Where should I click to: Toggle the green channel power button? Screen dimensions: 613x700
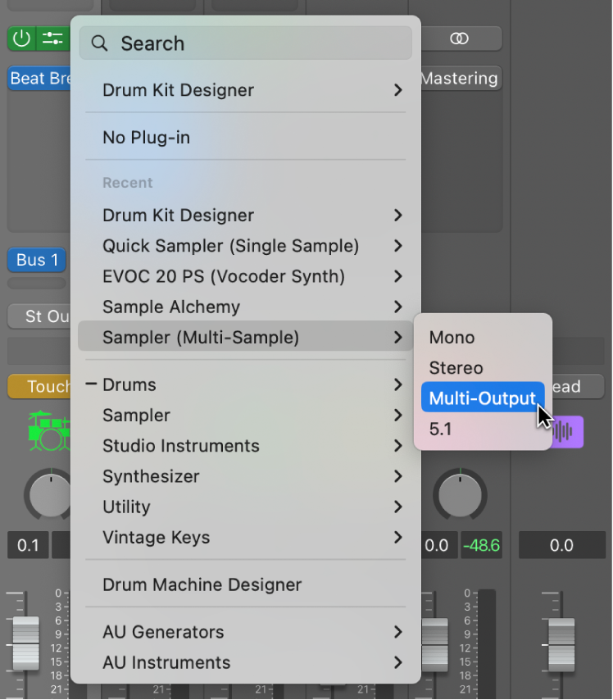(20, 39)
